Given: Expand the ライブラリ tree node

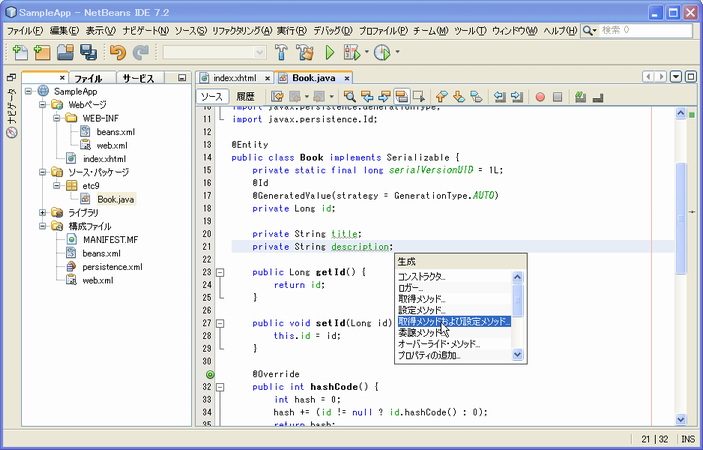Looking at the screenshot, I should coord(43,213).
